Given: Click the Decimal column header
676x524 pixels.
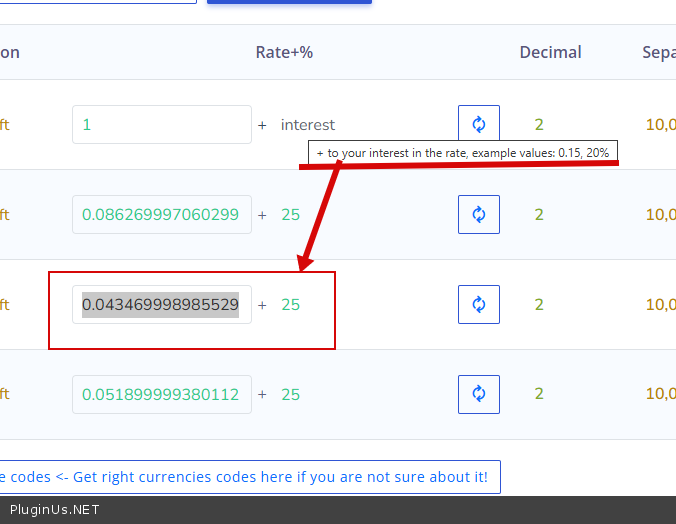Looking at the screenshot, I should coord(550,52).
